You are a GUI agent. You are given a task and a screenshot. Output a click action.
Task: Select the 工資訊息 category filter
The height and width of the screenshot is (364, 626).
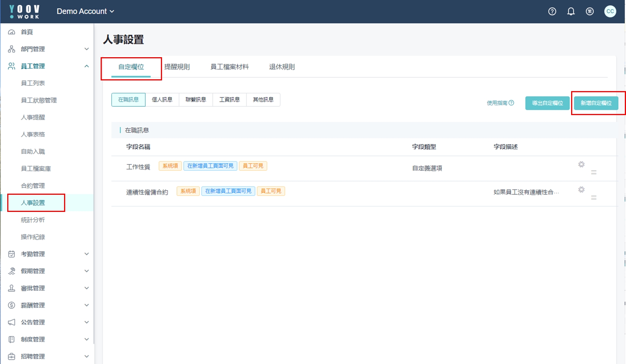[x=230, y=99]
